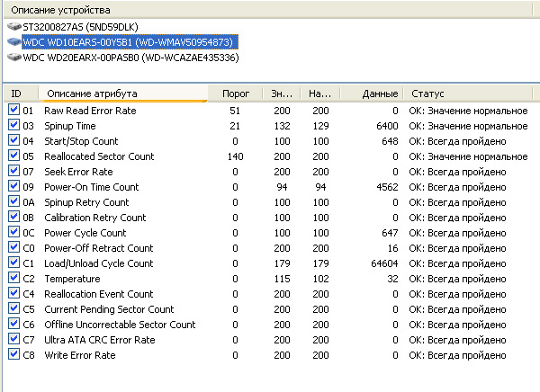The image size is (540, 392).
Task: Click the WDC WD20EARX drive icon
Action: (x=14, y=58)
